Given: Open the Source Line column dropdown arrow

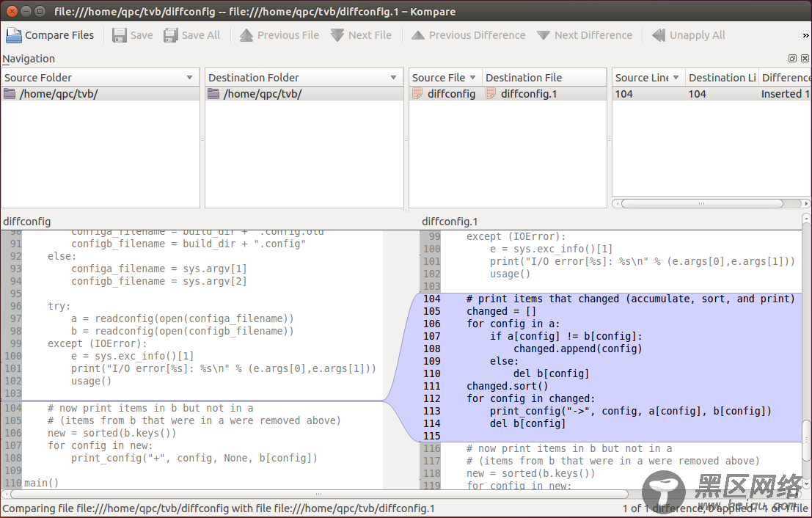Looking at the screenshot, I should coord(676,78).
